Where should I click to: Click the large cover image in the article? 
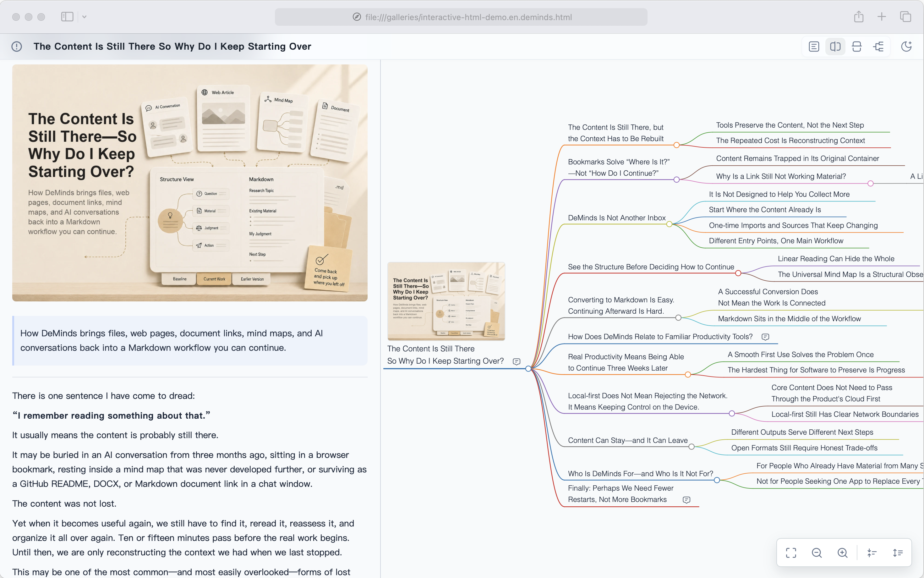click(x=190, y=183)
